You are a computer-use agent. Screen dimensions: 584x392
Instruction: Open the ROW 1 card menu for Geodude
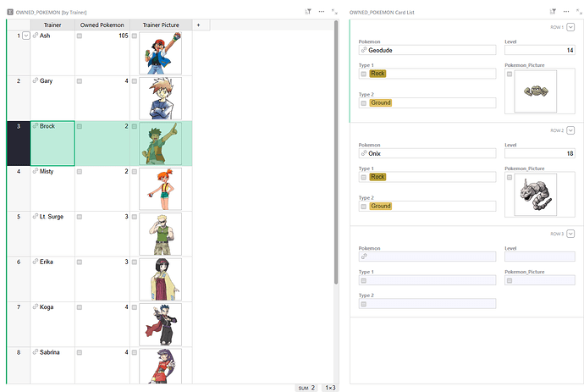[x=570, y=27]
